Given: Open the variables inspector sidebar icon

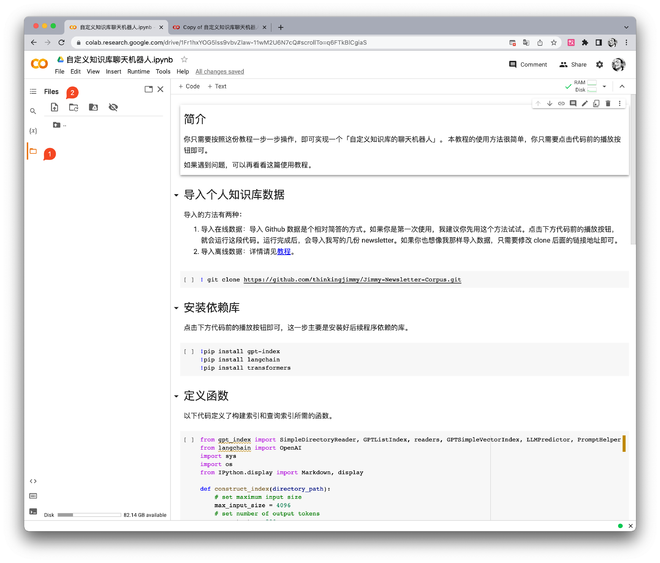Looking at the screenshot, I should (33, 131).
